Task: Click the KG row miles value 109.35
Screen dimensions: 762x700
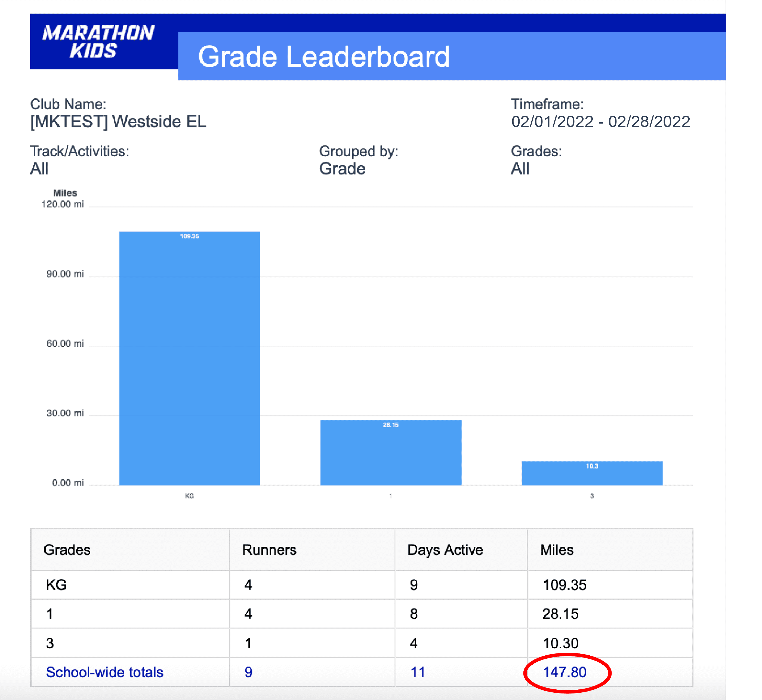Action: [x=564, y=585]
